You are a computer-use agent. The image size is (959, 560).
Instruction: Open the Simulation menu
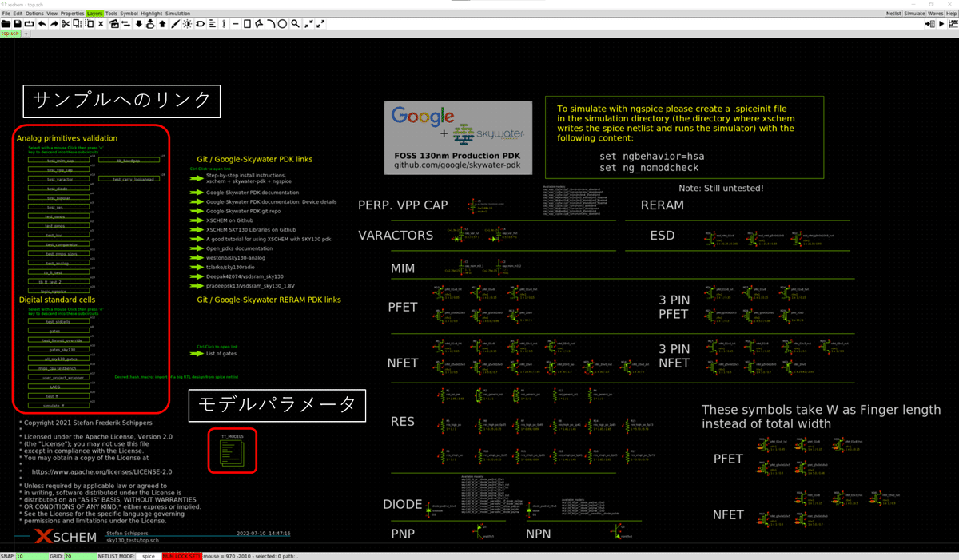pos(178,14)
